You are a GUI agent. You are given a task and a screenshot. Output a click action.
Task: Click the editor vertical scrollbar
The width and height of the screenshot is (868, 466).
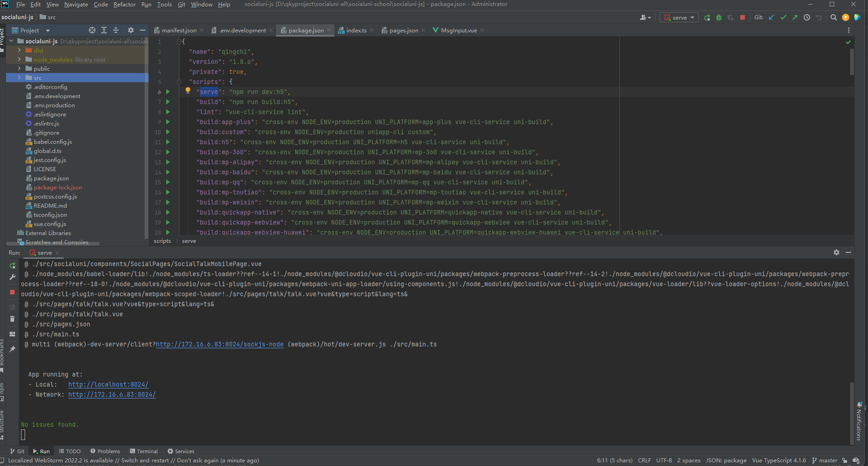coord(852,62)
